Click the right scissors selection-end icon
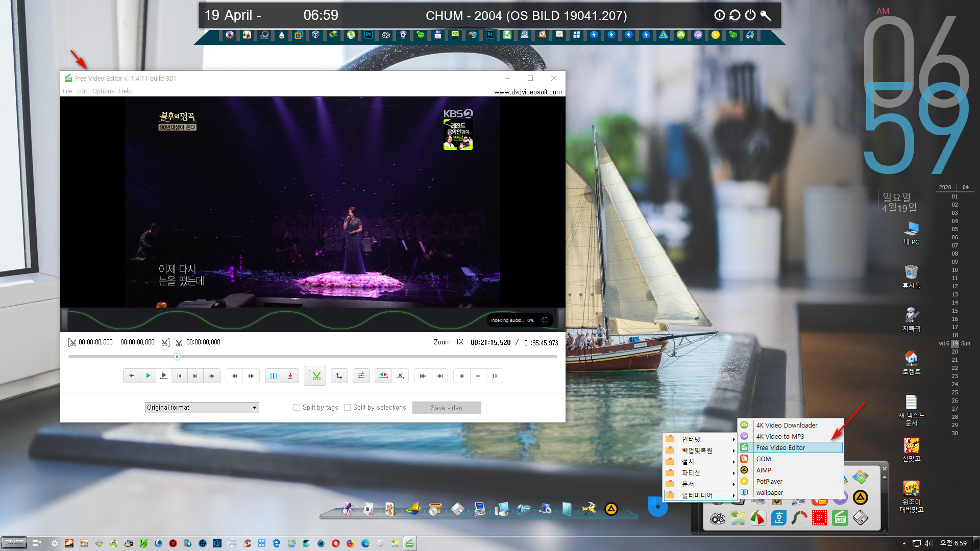Screen dimensions: 980x551 click(x=165, y=342)
